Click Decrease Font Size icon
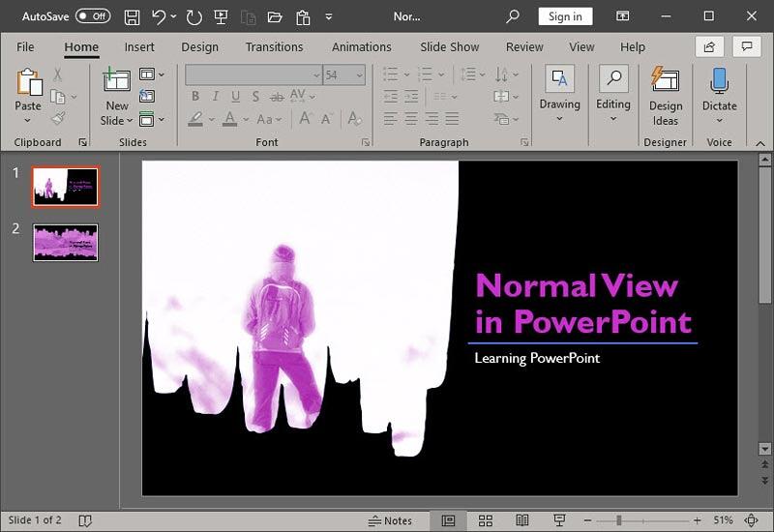The image size is (774, 532). (326, 118)
